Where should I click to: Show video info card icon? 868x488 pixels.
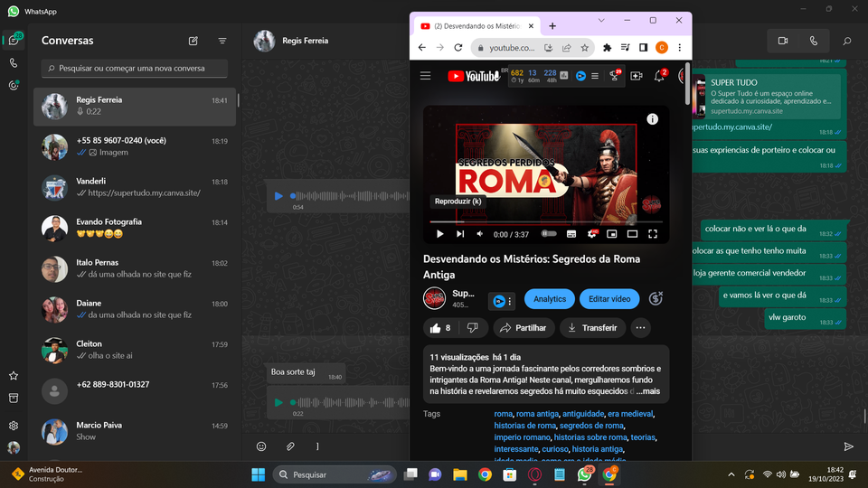pos(653,119)
